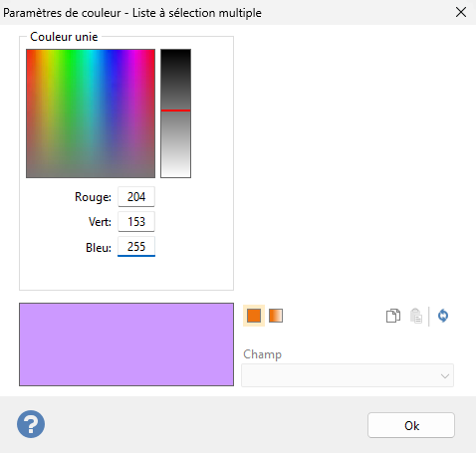The image size is (476, 453).
Task: Click the red marker on the brightness slider
Action: (x=175, y=111)
